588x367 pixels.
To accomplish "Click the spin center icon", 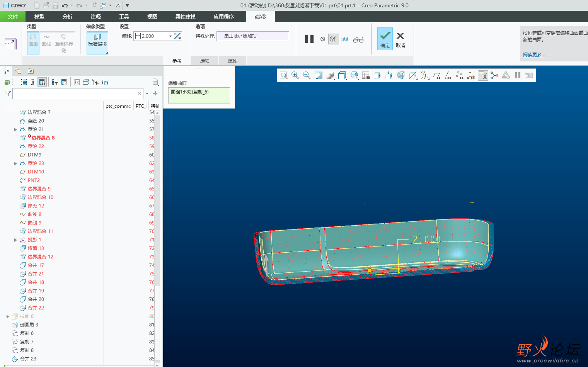I will (494, 75).
